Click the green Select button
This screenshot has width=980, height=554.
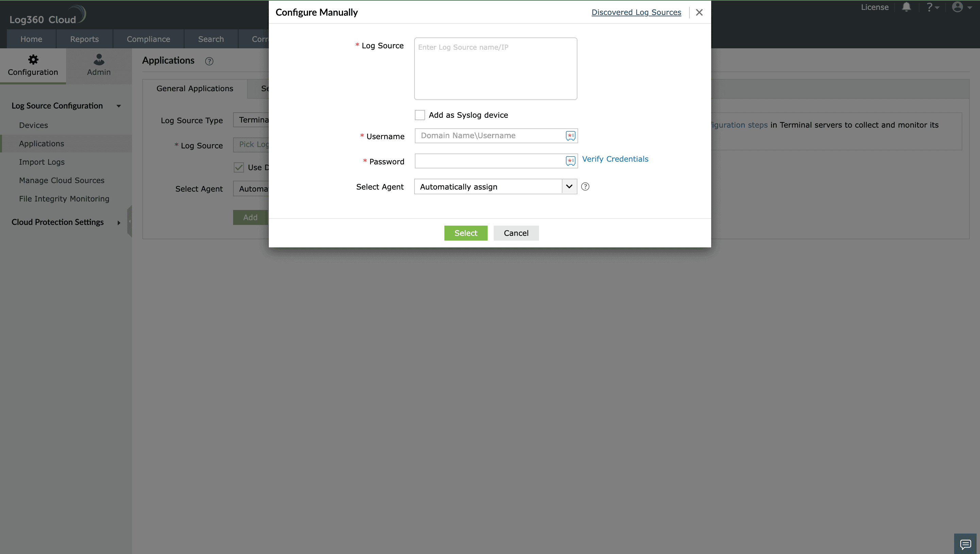tap(465, 233)
